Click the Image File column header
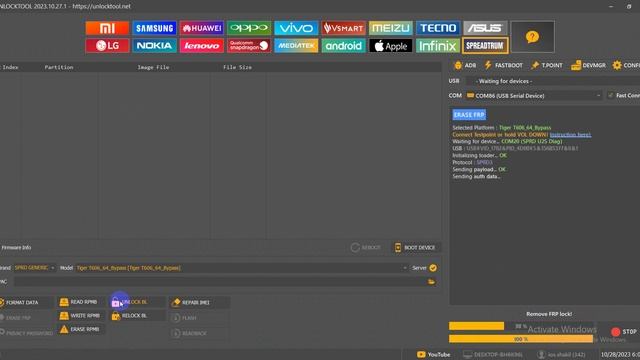Image resolution: width=640 pixels, height=360 pixels. point(153,67)
